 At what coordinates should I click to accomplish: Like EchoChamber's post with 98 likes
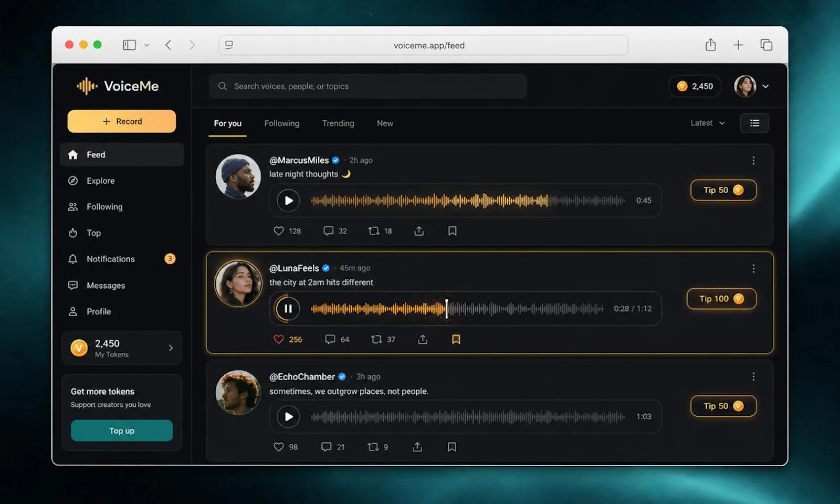[279, 447]
